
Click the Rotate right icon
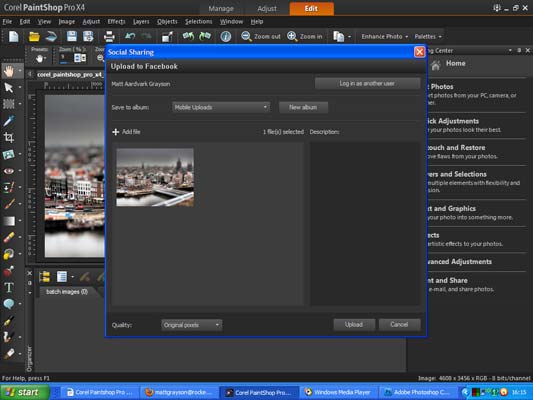(205, 36)
